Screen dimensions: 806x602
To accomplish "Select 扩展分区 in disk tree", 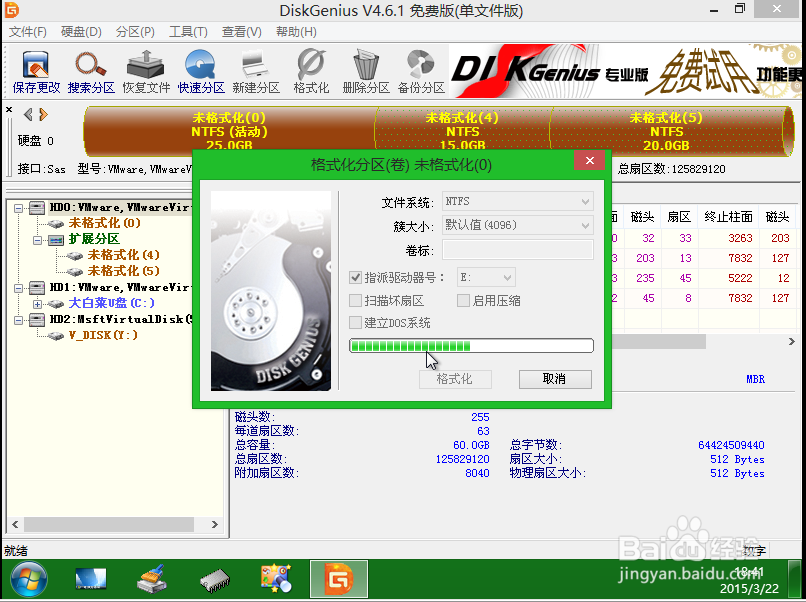I will pyautogui.click(x=94, y=239).
